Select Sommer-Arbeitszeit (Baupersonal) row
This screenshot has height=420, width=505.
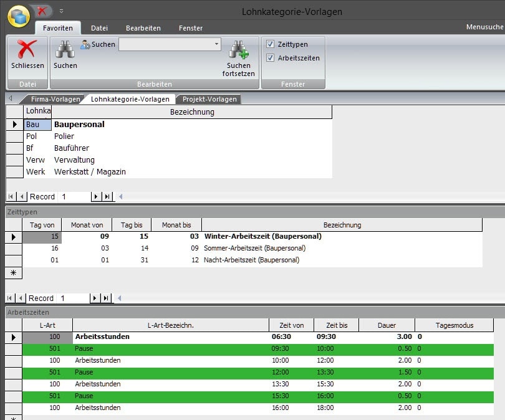[x=252, y=248]
